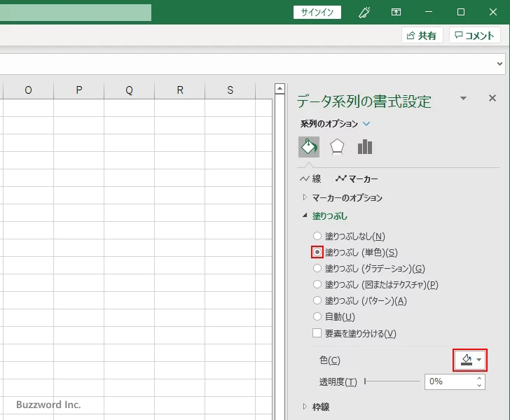Screen dimensions: 510x420
Task: Click the pen icon in title bar
Action: 364,12
